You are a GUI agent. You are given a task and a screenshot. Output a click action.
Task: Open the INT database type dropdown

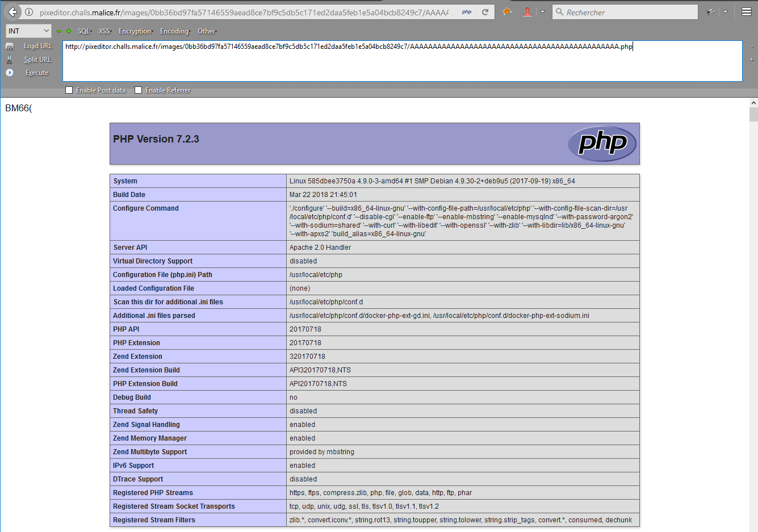(x=28, y=31)
